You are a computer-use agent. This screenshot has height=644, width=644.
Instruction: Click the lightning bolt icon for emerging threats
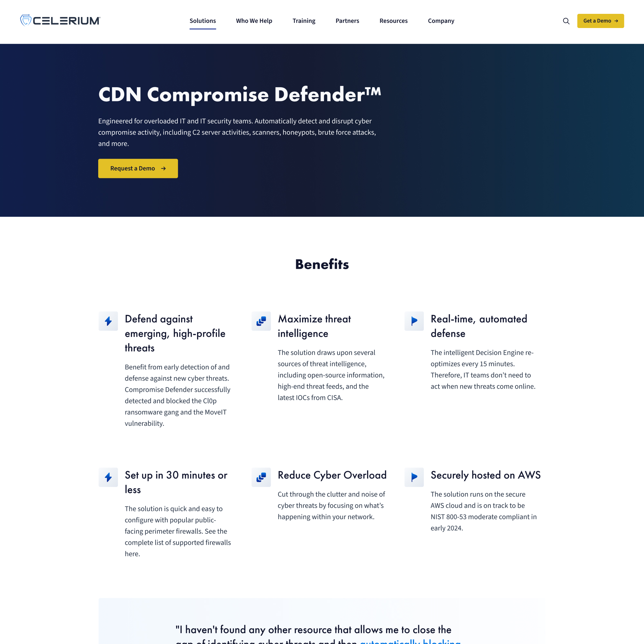pos(108,321)
